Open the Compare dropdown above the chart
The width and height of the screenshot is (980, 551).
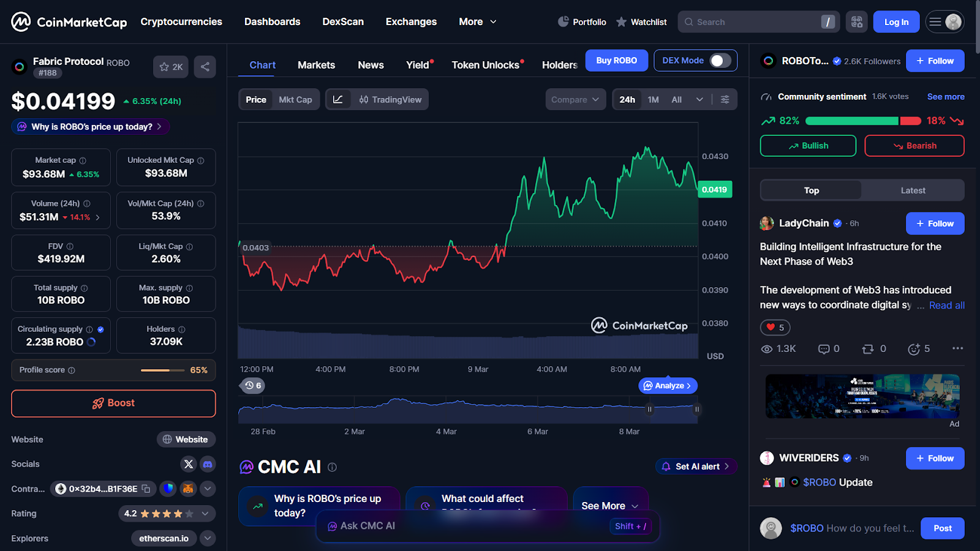pyautogui.click(x=575, y=99)
